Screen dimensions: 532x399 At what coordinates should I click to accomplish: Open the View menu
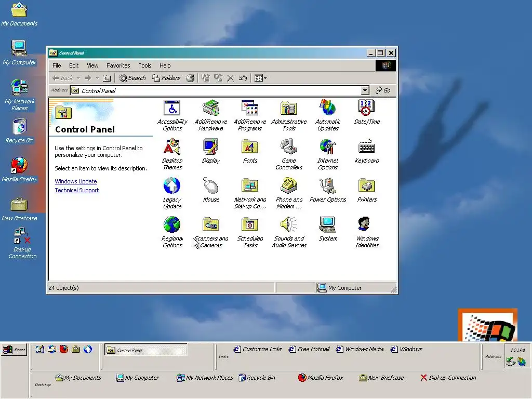[92, 65]
